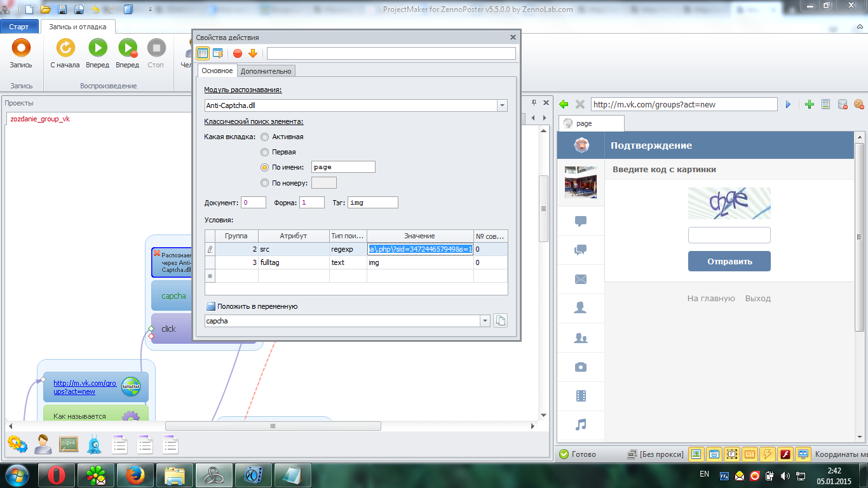Click the Save As double floppy icon
This screenshot has height=488, width=868.
(x=79, y=10)
